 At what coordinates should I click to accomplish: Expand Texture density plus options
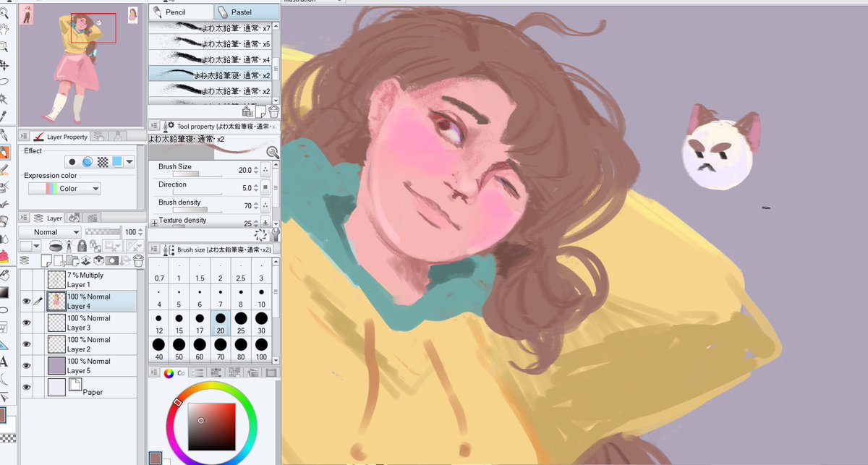coord(153,223)
